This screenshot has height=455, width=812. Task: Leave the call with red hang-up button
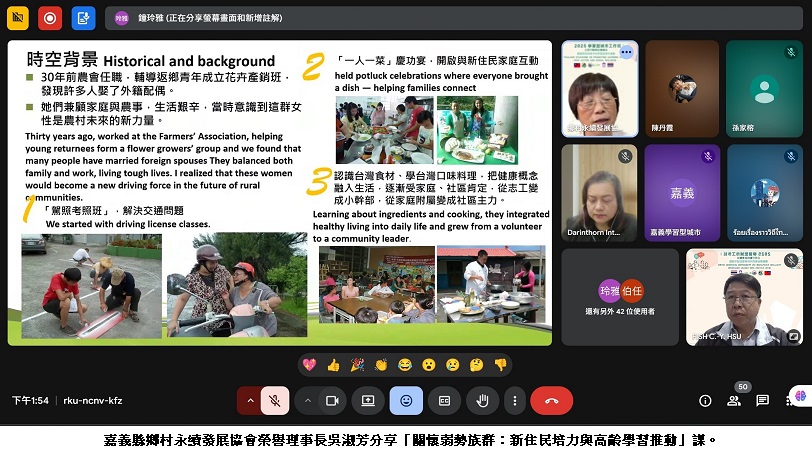click(551, 400)
